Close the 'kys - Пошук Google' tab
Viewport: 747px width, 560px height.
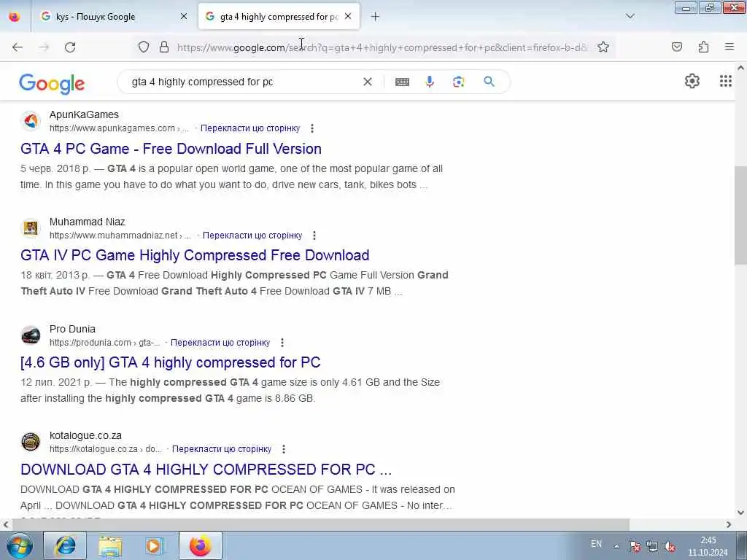pos(184,17)
